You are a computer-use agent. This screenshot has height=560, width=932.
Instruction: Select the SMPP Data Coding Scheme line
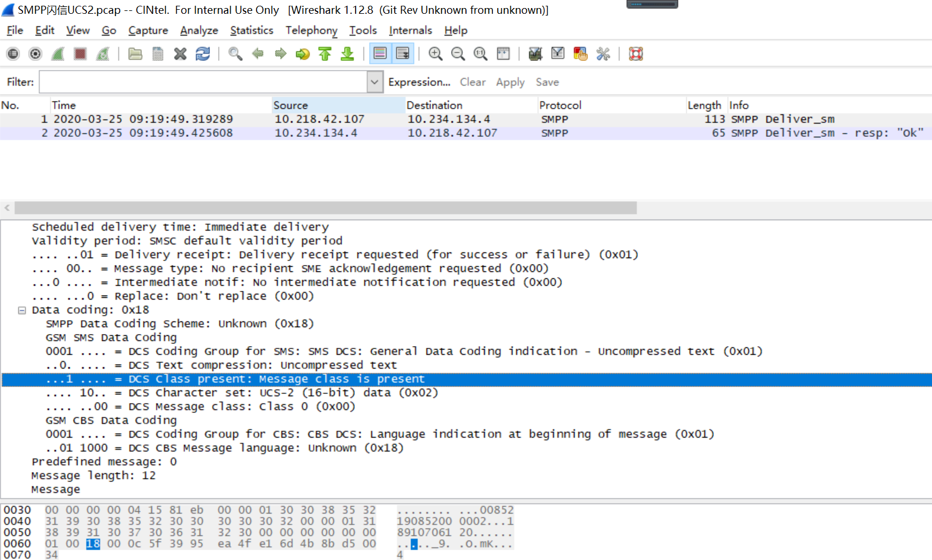click(x=179, y=324)
